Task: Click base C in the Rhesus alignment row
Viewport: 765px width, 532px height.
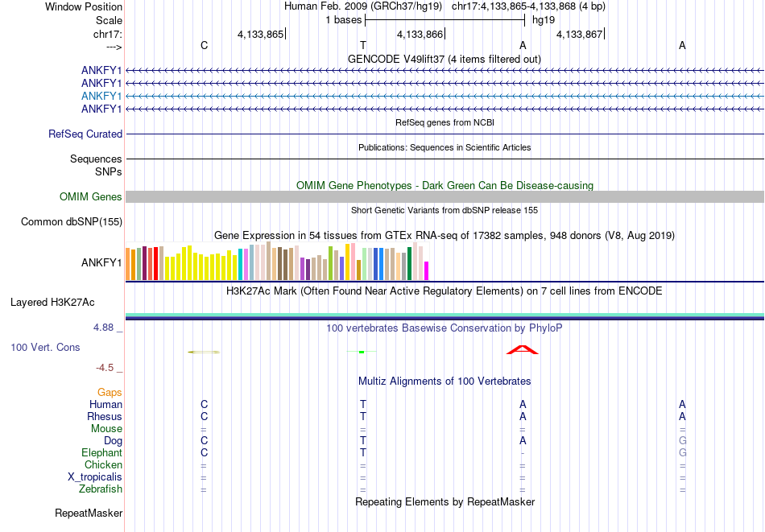Action: point(205,416)
